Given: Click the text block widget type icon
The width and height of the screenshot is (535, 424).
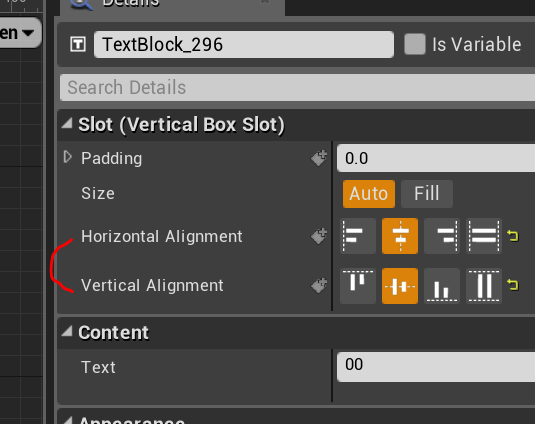Looking at the screenshot, I should pyautogui.click(x=78, y=44).
